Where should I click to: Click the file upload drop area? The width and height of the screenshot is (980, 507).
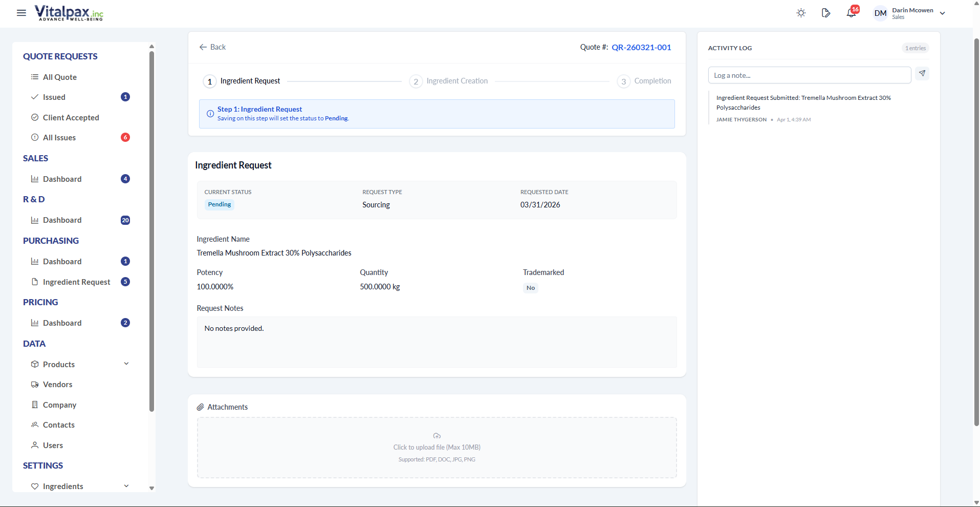[x=437, y=448]
